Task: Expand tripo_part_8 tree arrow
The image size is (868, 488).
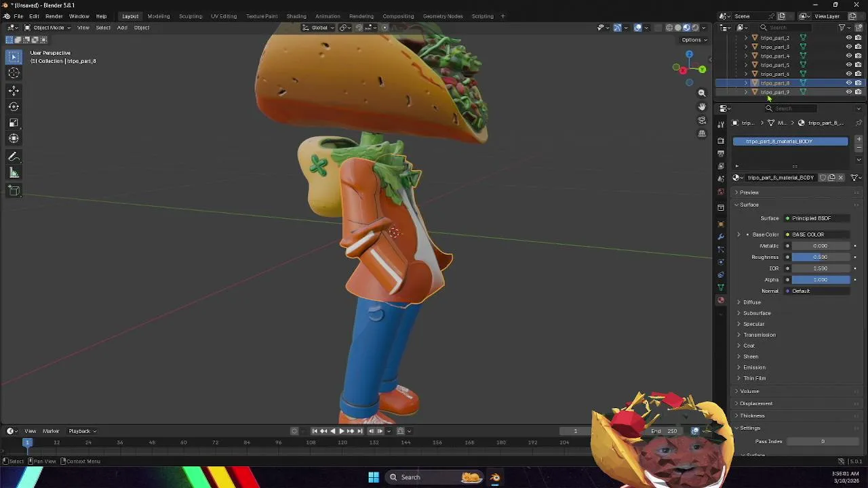Action: tap(746, 83)
